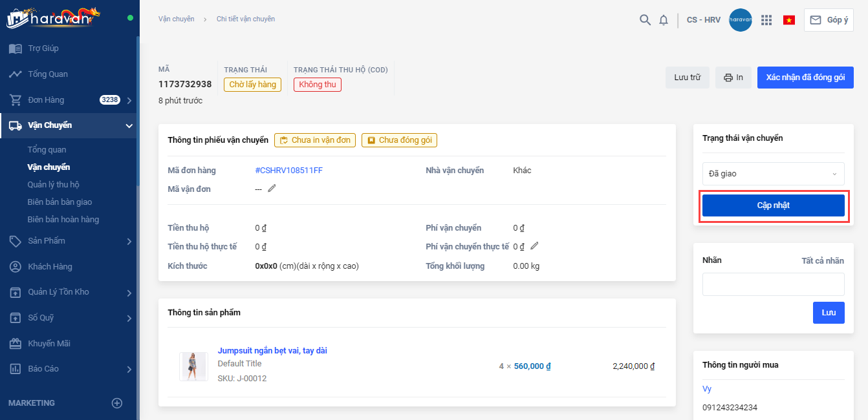Expand the Sản Phẩm sidebar section
The image size is (868, 420).
click(x=129, y=241)
